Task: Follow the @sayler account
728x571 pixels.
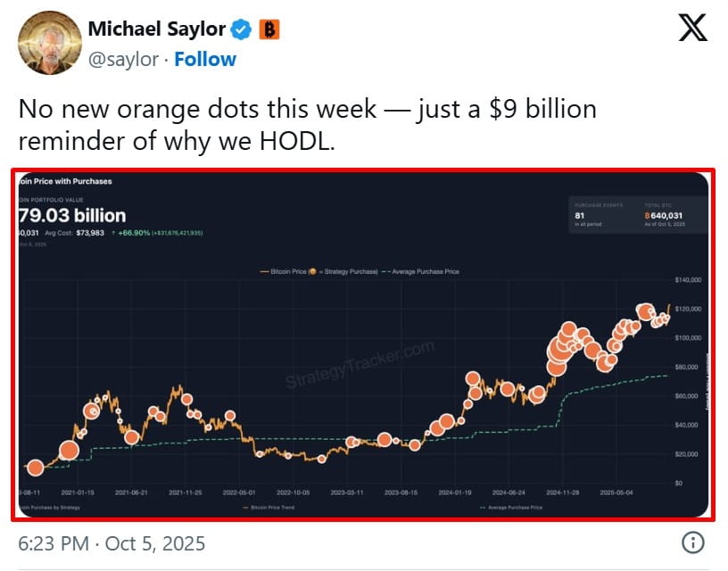Action: [205, 59]
